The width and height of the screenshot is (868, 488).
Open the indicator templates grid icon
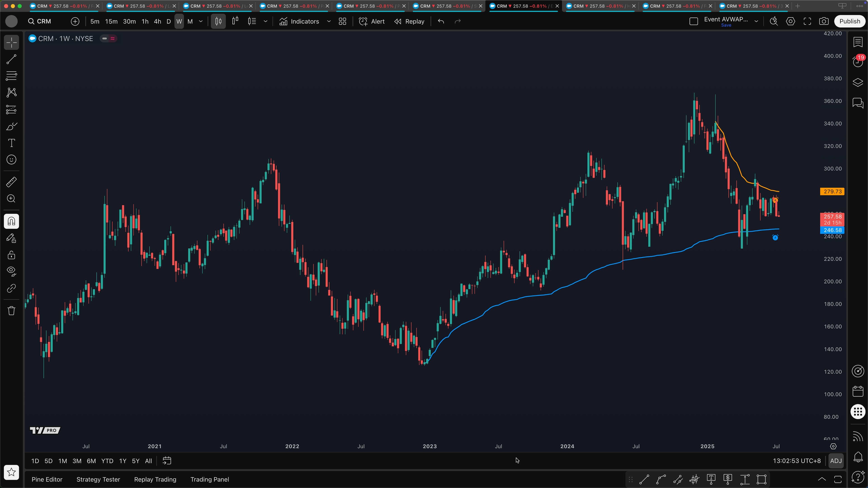[343, 21]
